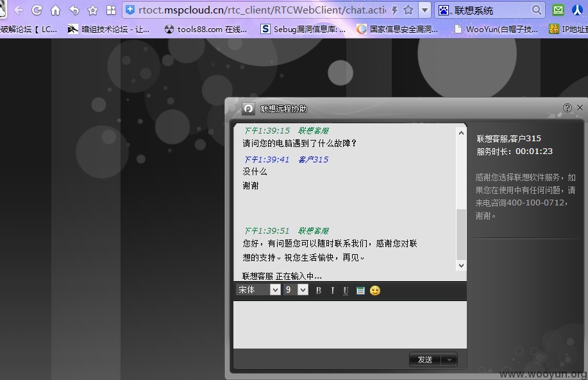Open the WooYun bookmark
588x380 pixels.
(496, 29)
